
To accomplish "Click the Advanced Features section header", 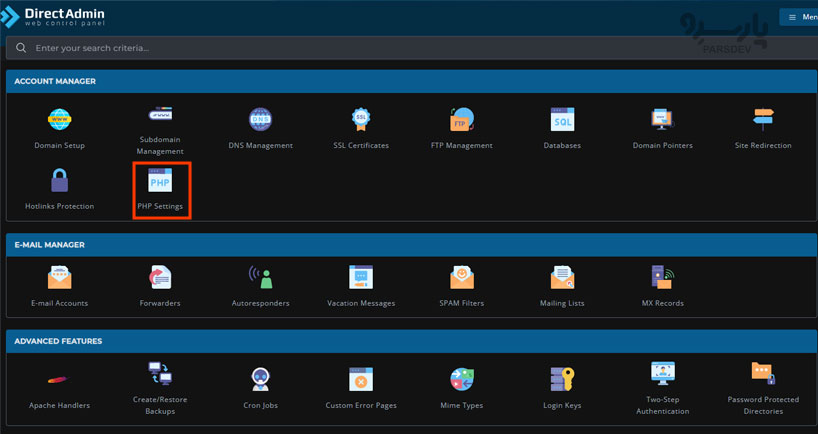I will [412, 341].
